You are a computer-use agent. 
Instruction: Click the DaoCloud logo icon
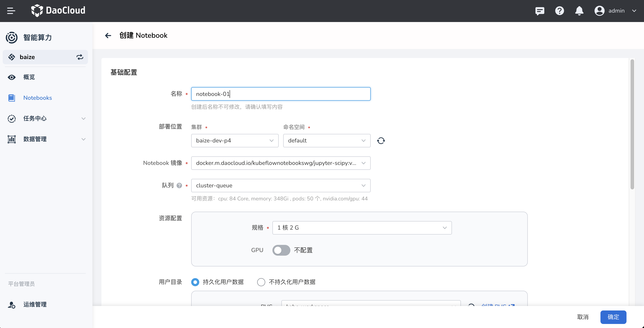click(37, 11)
